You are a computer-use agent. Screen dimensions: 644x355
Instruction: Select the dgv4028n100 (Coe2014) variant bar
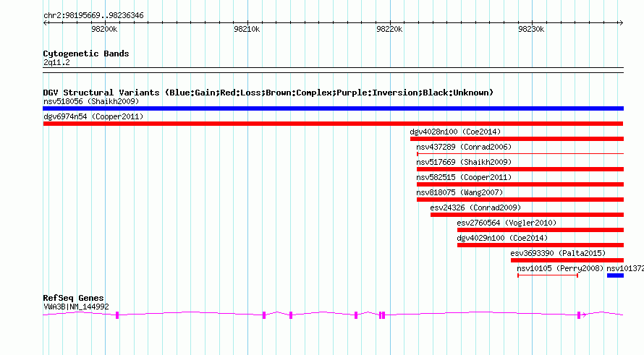(x=517, y=139)
